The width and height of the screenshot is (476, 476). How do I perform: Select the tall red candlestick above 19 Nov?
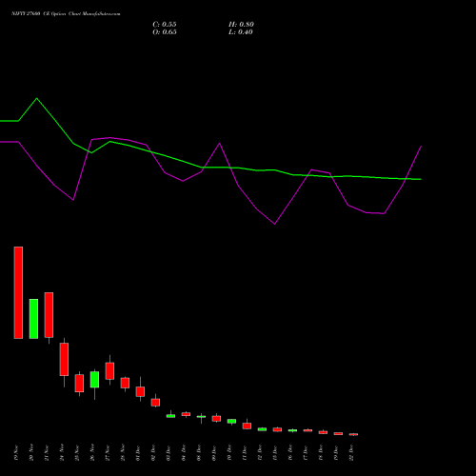(18, 292)
